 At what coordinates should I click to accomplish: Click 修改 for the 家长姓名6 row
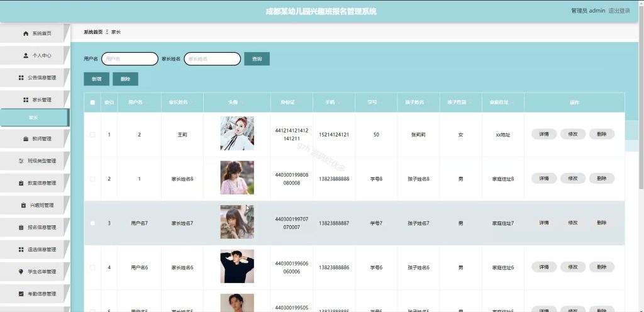573,267
